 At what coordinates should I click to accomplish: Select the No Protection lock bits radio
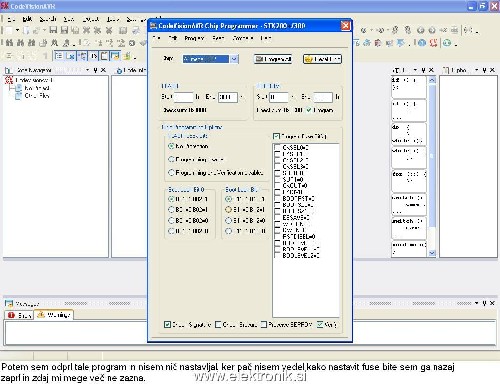pos(171,146)
